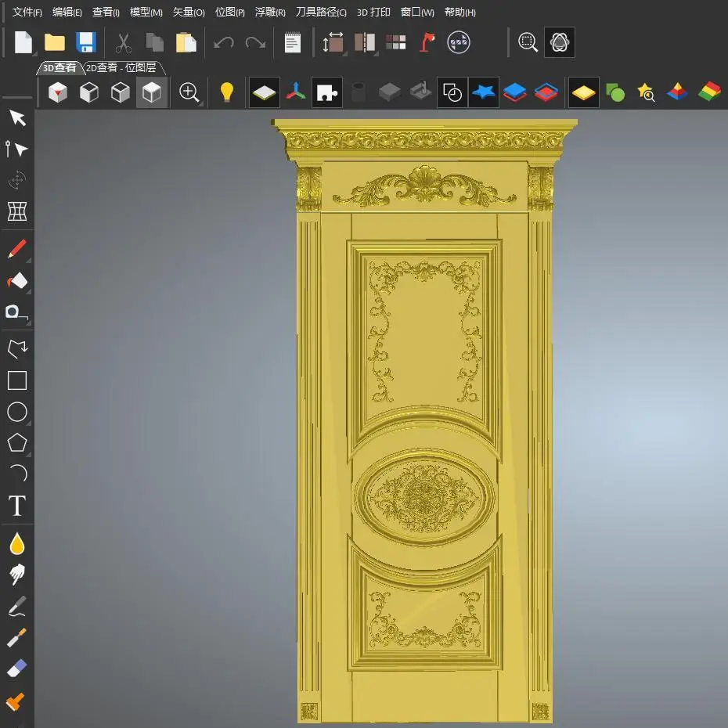Click the mirror model icon
Screen dimensions: 728x728
point(365,43)
